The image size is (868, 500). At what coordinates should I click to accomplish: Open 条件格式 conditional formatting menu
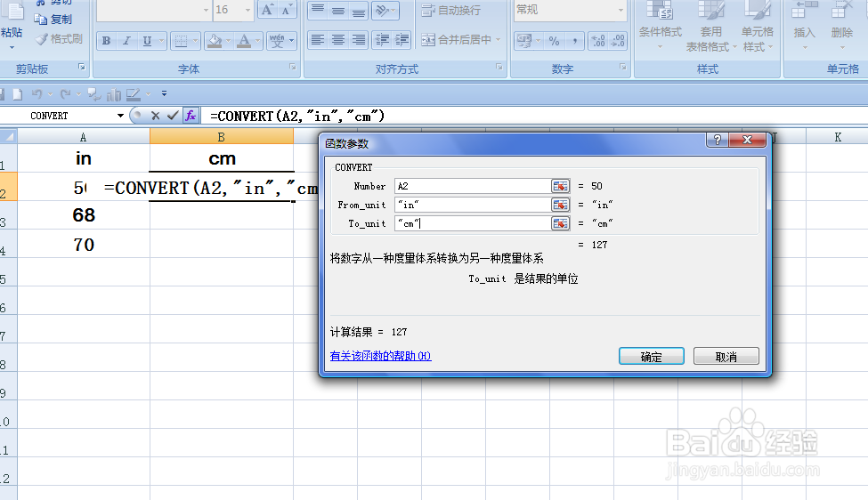pos(660,25)
